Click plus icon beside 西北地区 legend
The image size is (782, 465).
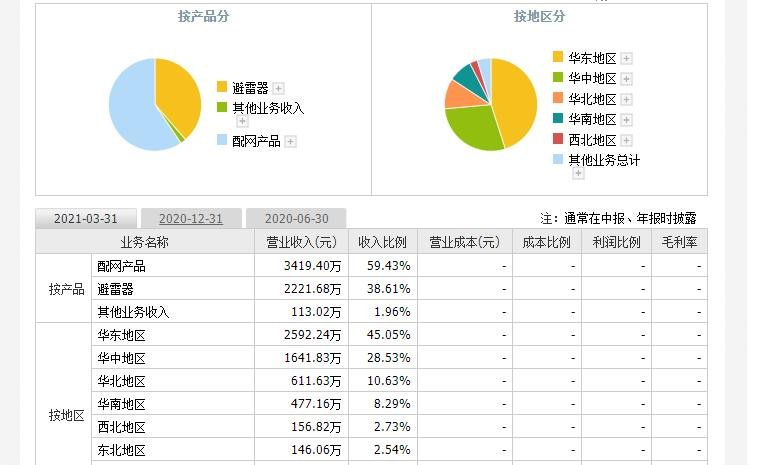pyautogui.click(x=626, y=140)
